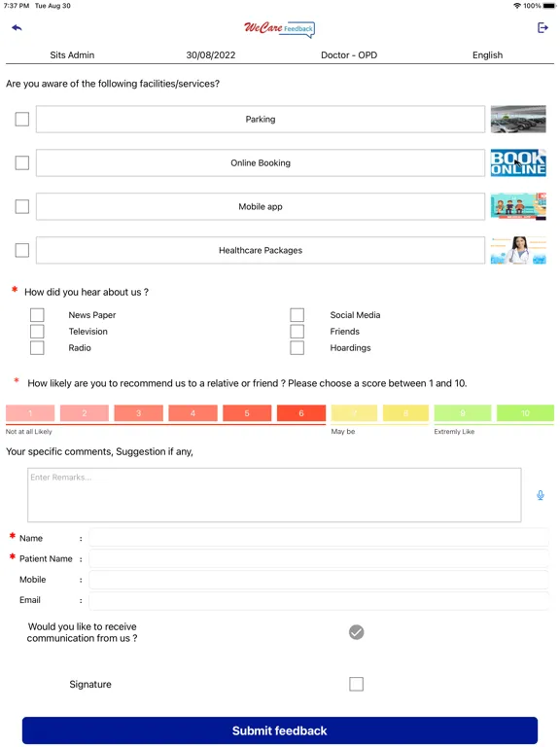Choose score 6 on recommendation scale
The height and width of the screenshot is (747, 560).
pyautogui.click(x=301, y=413)
